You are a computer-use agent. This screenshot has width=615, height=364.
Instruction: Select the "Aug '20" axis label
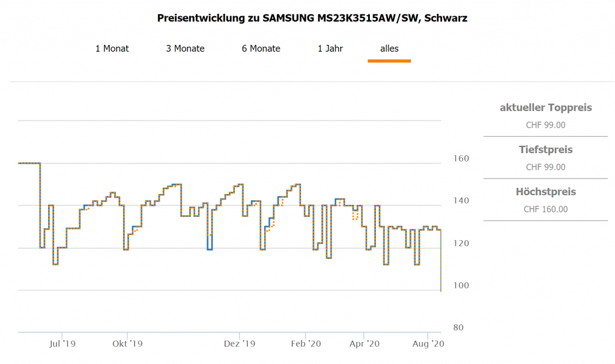(428, 344)
